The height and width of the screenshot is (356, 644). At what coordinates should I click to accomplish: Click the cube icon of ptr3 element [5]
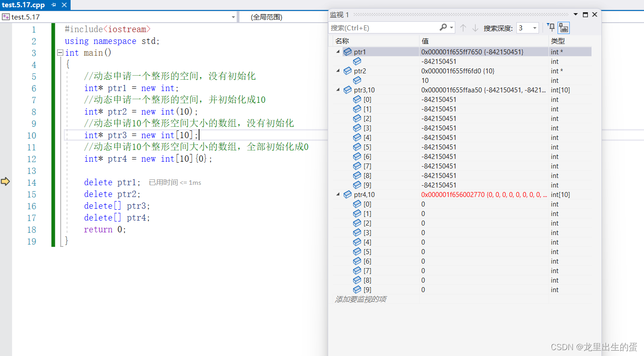357,147
